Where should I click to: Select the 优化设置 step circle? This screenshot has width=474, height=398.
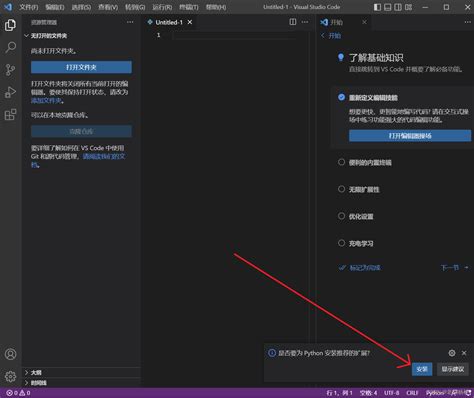click(x=341, y=216)
